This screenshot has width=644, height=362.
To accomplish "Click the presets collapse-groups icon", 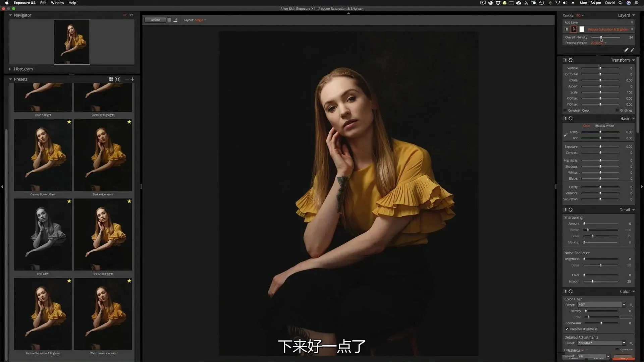I will 117,79.
